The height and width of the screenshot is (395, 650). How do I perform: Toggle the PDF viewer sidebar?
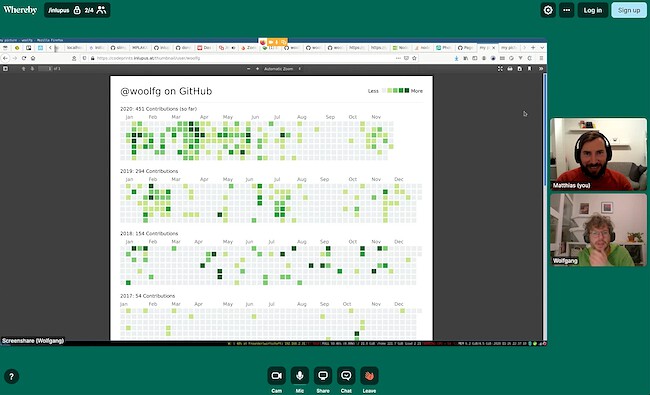point(5,68)
